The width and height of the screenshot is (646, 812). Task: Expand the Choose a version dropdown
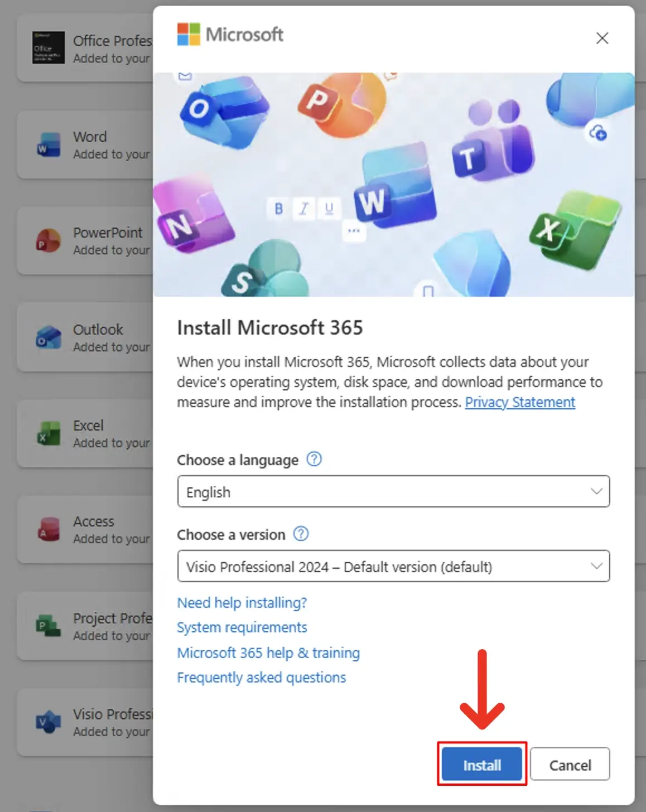393,567
